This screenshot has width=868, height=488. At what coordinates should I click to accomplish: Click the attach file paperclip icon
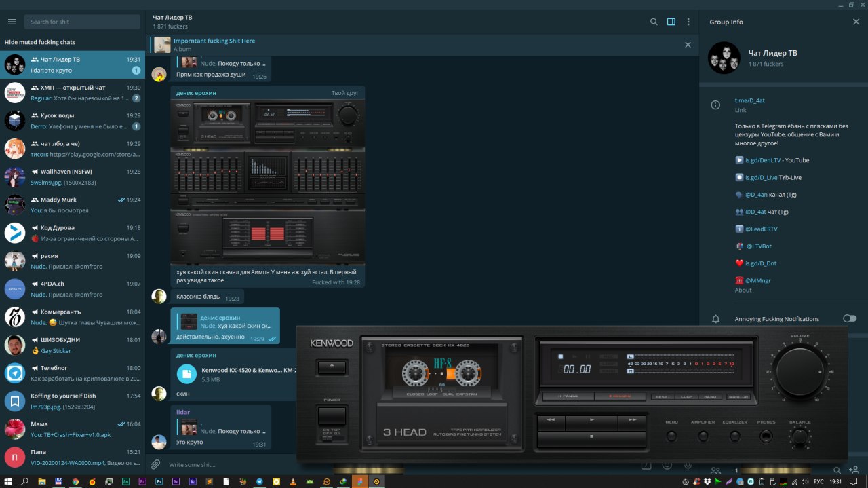click(x=155, y=464)
